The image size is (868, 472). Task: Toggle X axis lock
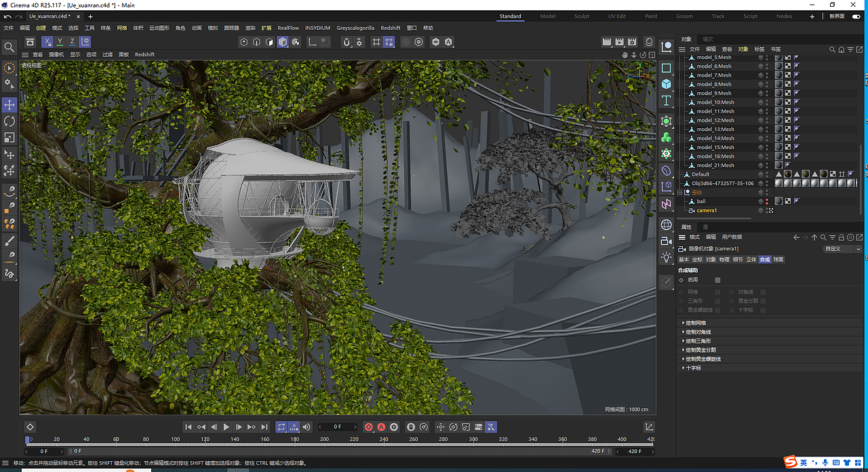pyautogui.click(x=47, y=42)
